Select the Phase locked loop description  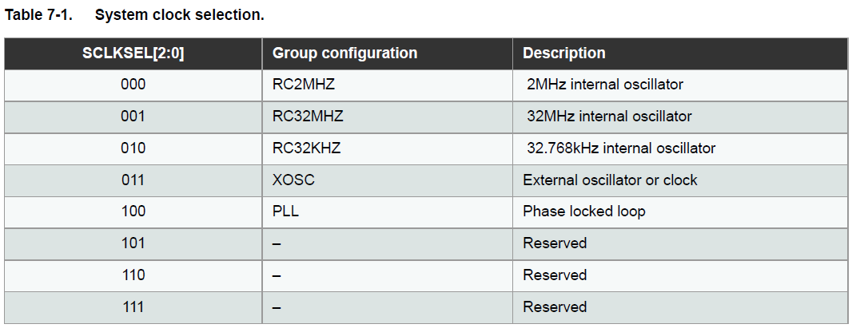coord(584,211)
